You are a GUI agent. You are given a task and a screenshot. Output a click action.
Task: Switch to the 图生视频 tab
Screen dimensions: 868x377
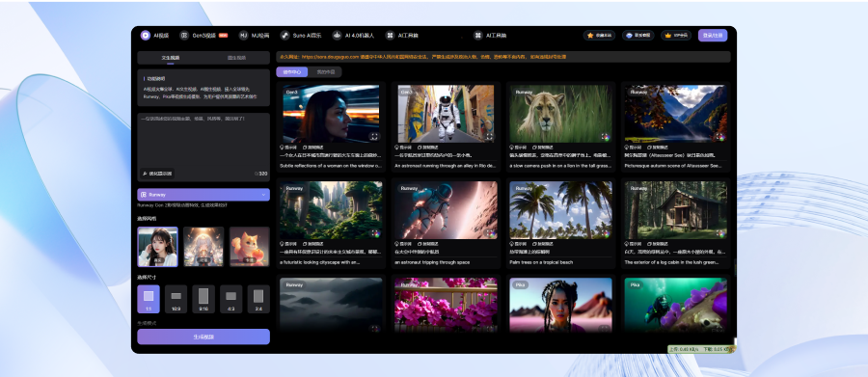point(236,58)
